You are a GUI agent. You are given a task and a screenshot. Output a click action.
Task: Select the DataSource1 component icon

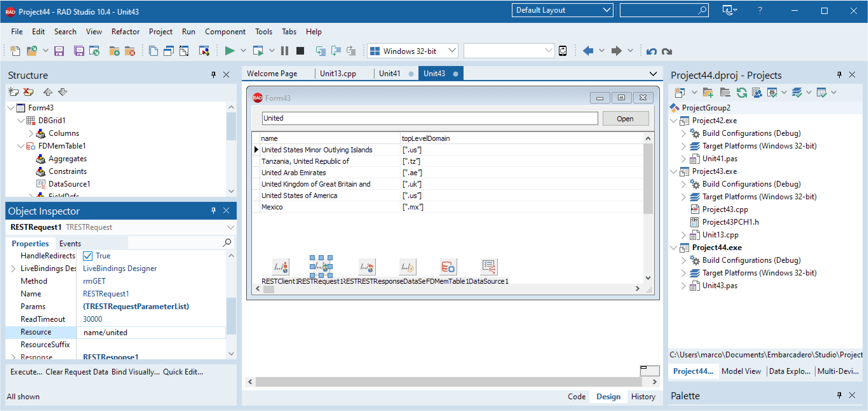(489, 267)
